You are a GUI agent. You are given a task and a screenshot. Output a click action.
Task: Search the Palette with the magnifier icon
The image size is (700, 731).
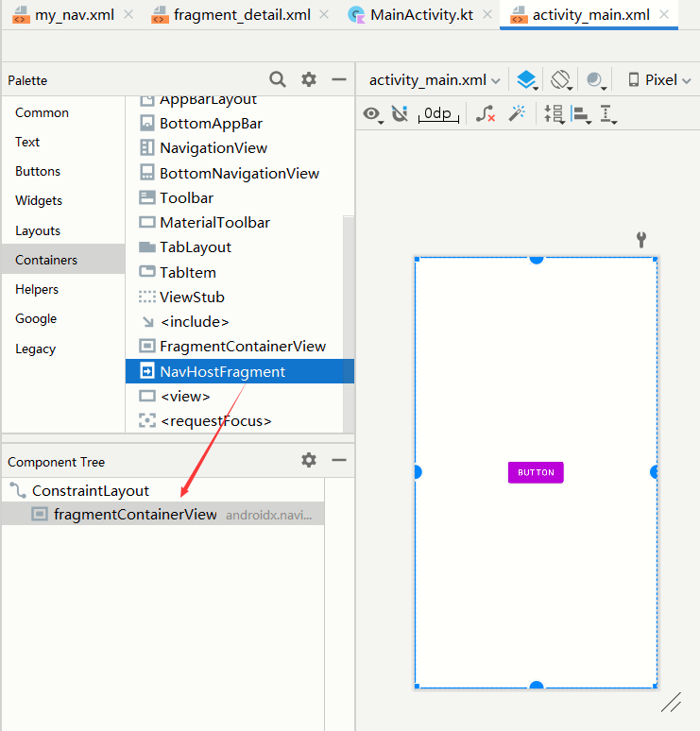pyautogui.click(x=277, y=80)
